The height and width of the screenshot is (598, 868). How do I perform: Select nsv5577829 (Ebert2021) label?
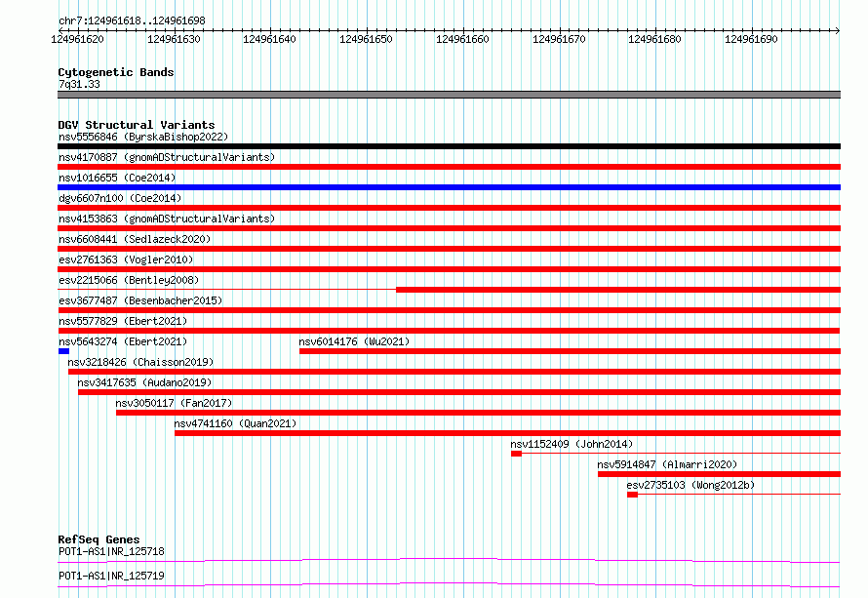pyautogui.click(x=123, y=321)
